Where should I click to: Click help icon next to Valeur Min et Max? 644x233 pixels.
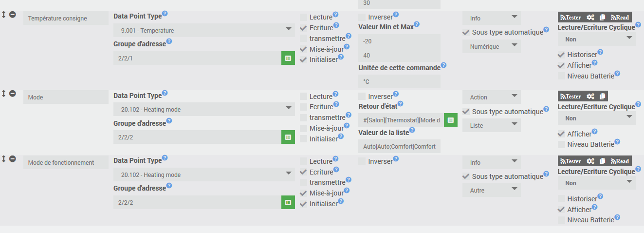[x=417, y=25]
